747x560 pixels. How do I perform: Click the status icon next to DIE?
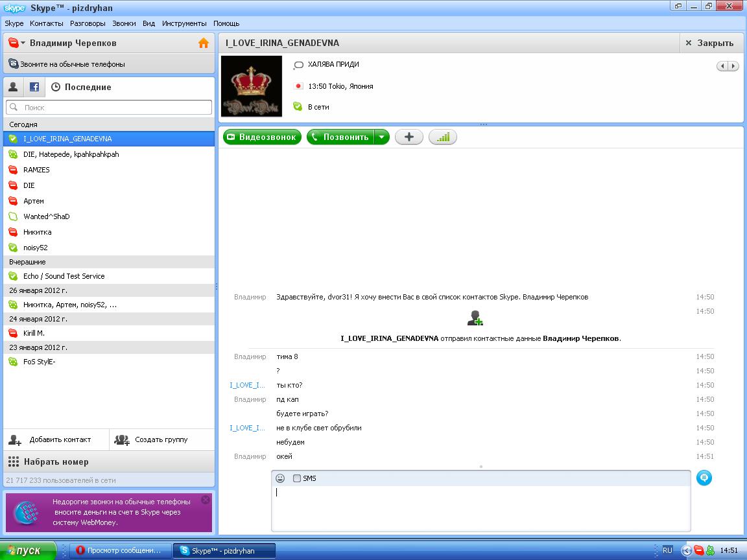[14, 185]
